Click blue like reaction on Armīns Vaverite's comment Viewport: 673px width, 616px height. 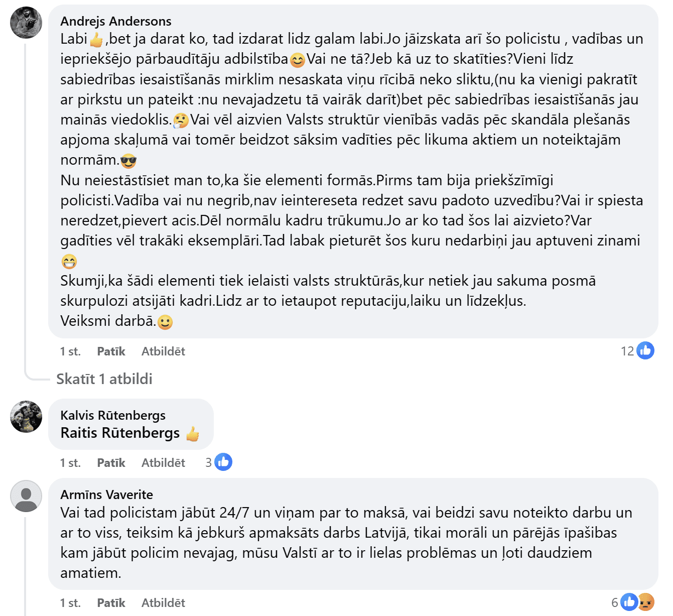tap(628, 601)
